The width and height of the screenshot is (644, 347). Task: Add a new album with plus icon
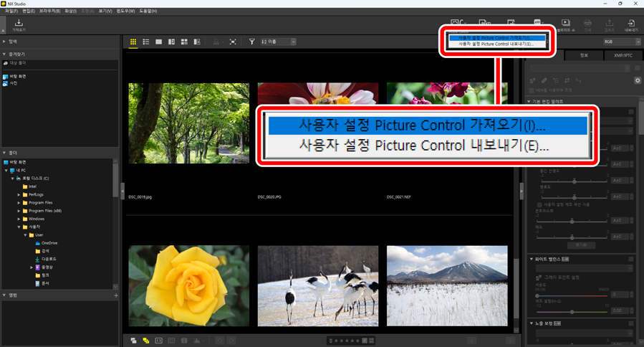click(x=116, y=295)
